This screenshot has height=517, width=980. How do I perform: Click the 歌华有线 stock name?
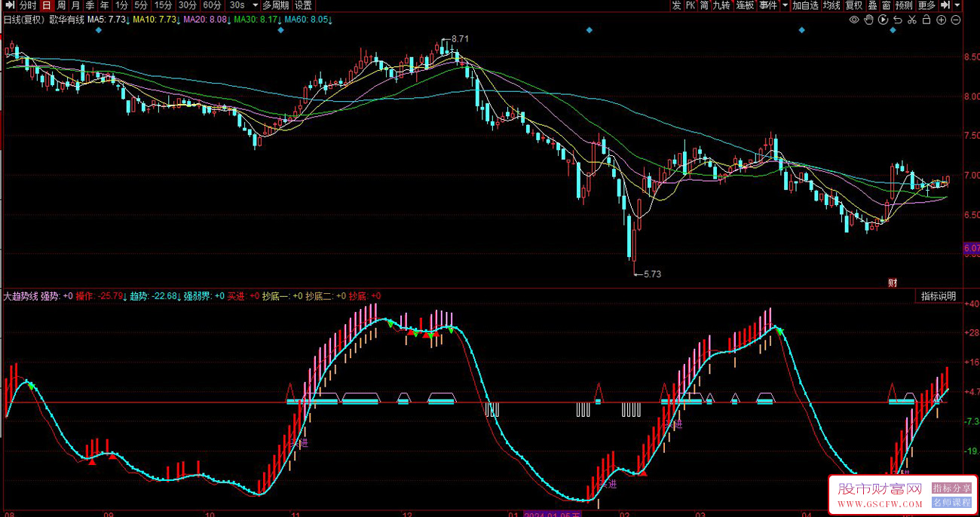coord(66,20)
